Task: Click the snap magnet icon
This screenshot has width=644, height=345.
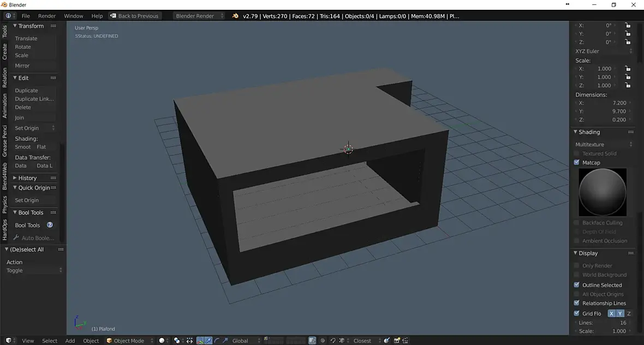Action: [333, 341]
